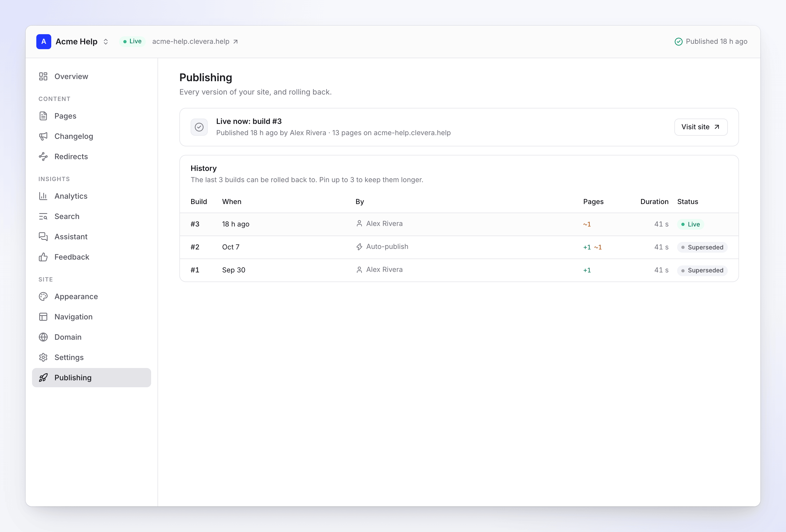Click the Live status pill in build #3 row
Image resolution: width=786 pixels, height=532 pixels.
691,224
